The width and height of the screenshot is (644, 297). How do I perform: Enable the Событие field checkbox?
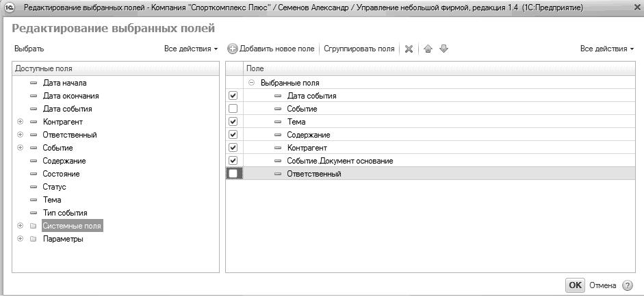point(233,109)
